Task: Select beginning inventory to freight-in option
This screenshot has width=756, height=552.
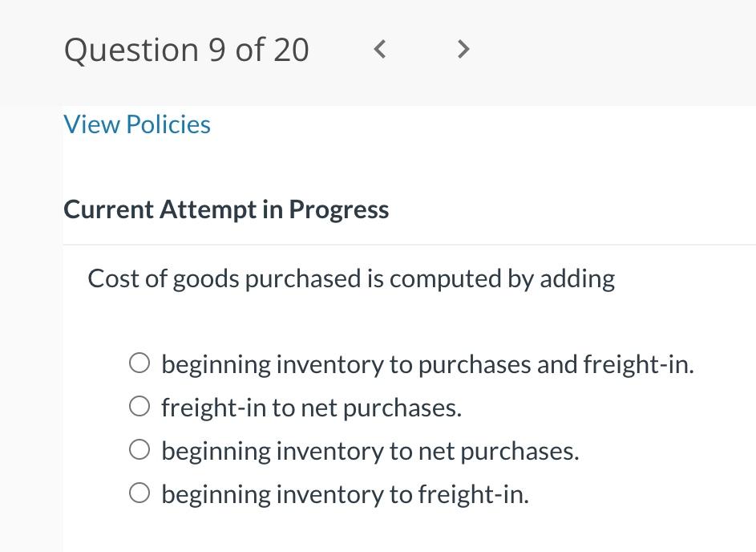Action: pos(139,493)
